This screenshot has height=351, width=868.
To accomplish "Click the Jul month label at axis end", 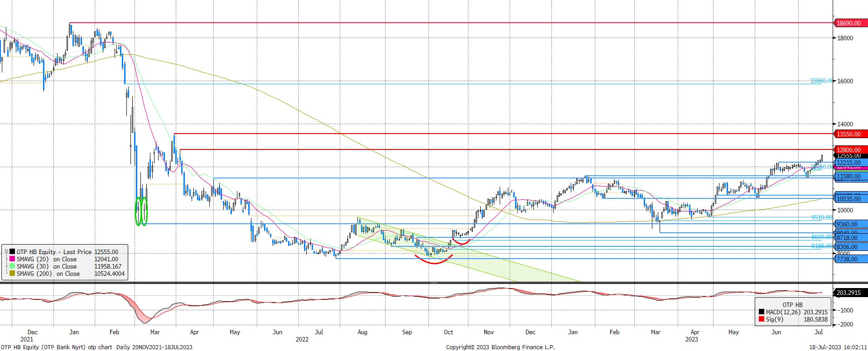I will (819, 332).
